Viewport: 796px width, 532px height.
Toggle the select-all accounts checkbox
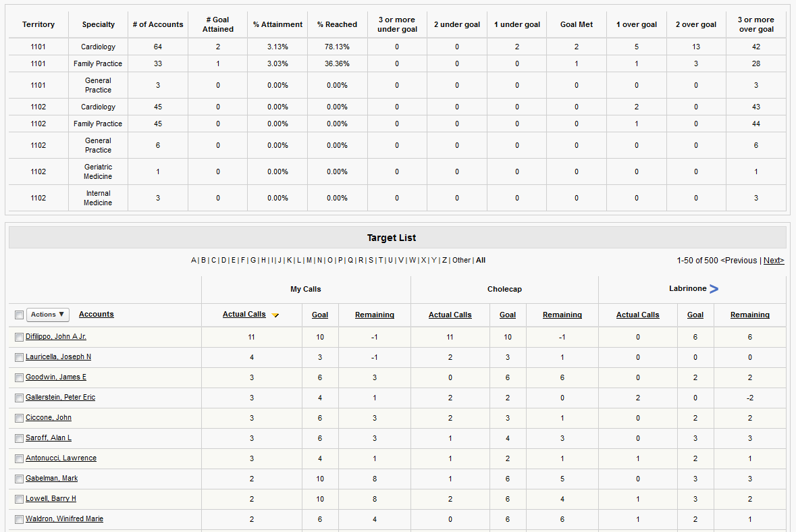(19, 315)
